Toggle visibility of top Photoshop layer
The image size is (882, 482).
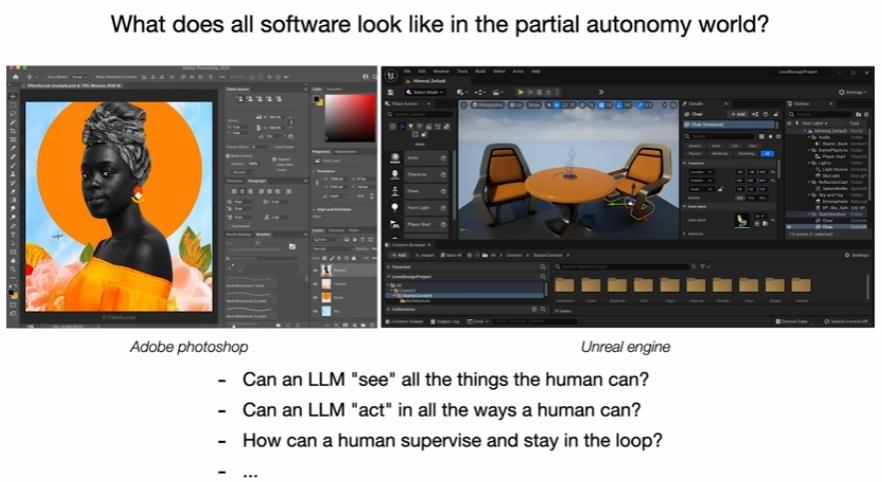click(316, 270)
